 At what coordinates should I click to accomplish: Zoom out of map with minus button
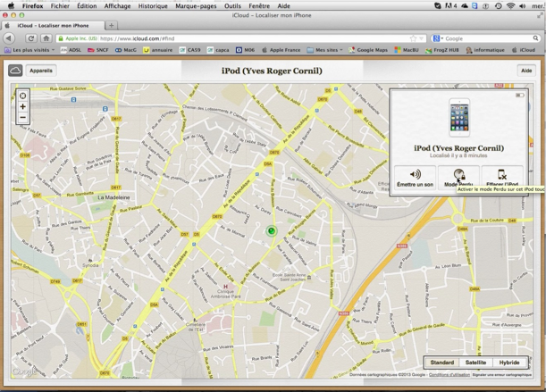coord(23,117)
